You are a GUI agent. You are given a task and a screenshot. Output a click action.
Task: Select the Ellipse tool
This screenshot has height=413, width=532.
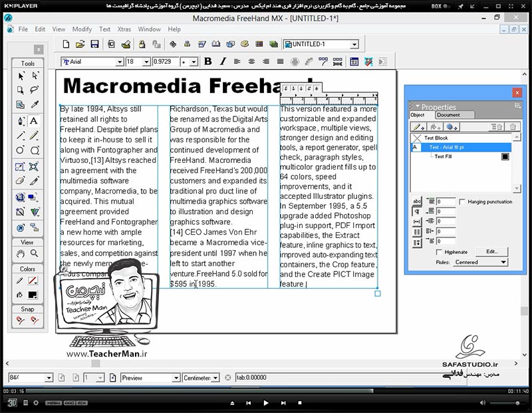point(21,150)
